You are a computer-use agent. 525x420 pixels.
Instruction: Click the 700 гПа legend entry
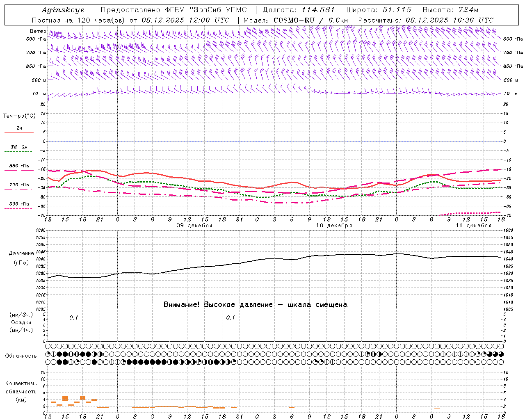(x=19, y=185)
